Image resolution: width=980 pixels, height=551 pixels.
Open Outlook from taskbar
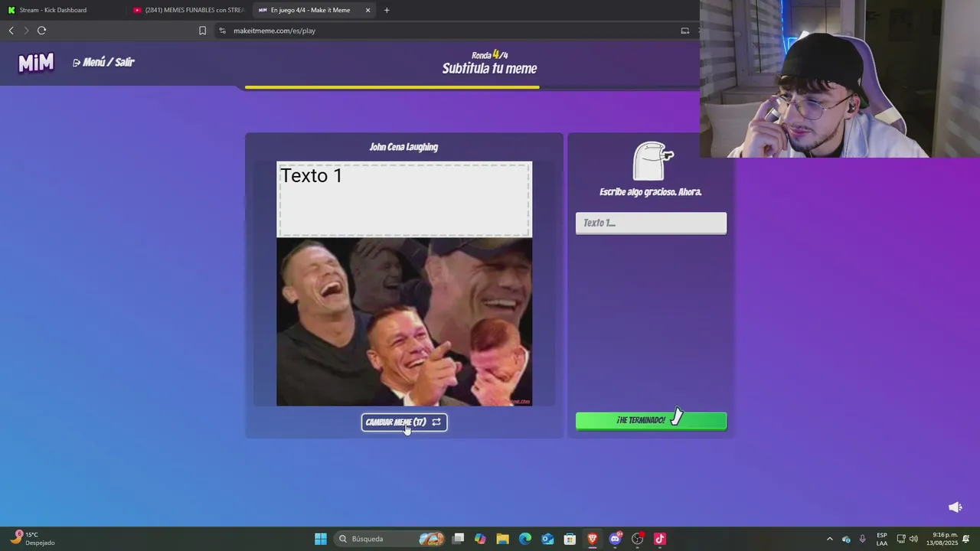click(547, 539)
